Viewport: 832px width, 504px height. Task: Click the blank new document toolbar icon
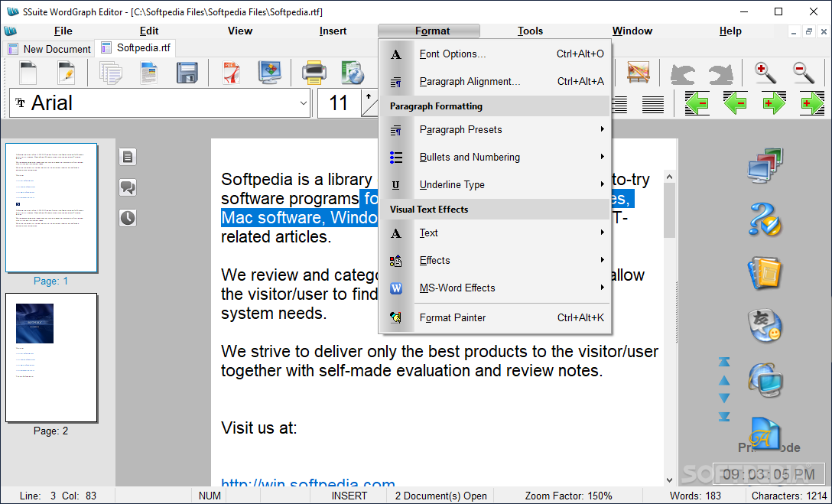(28, 73)
